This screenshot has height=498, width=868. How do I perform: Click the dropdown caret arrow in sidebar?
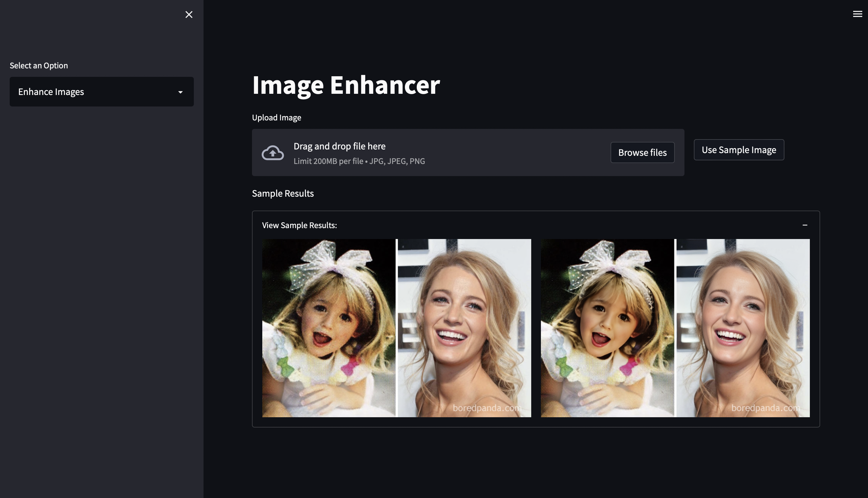click(181, 92)
